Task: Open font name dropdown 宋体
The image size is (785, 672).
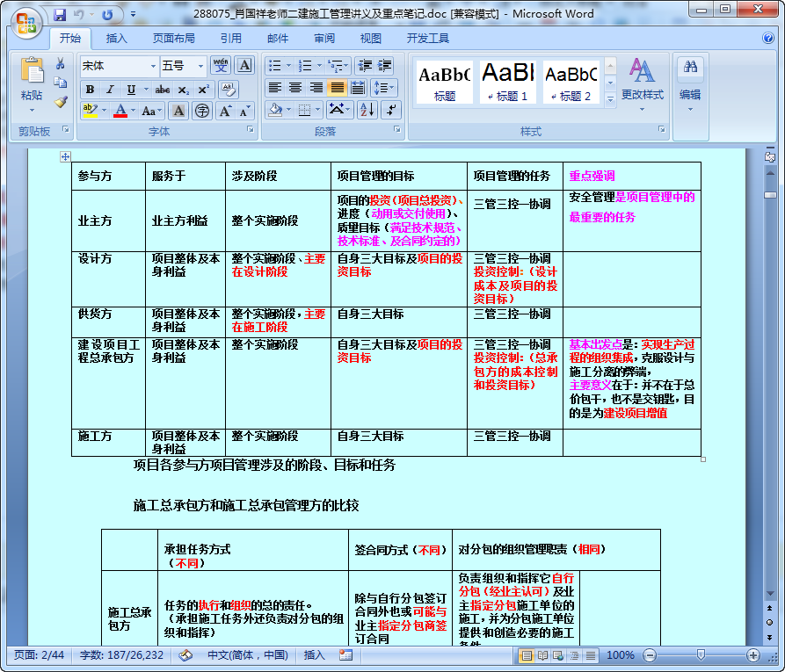Action: coord(153,66)
